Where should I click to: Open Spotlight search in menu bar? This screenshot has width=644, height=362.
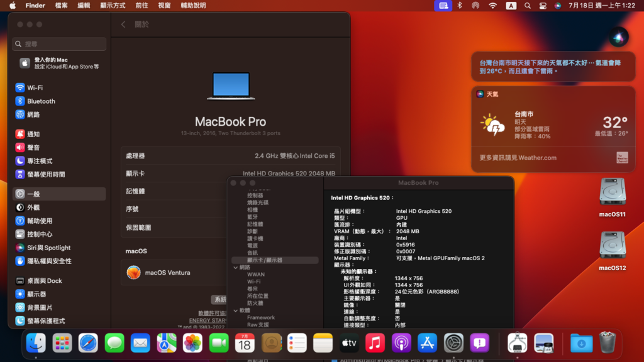528,5
